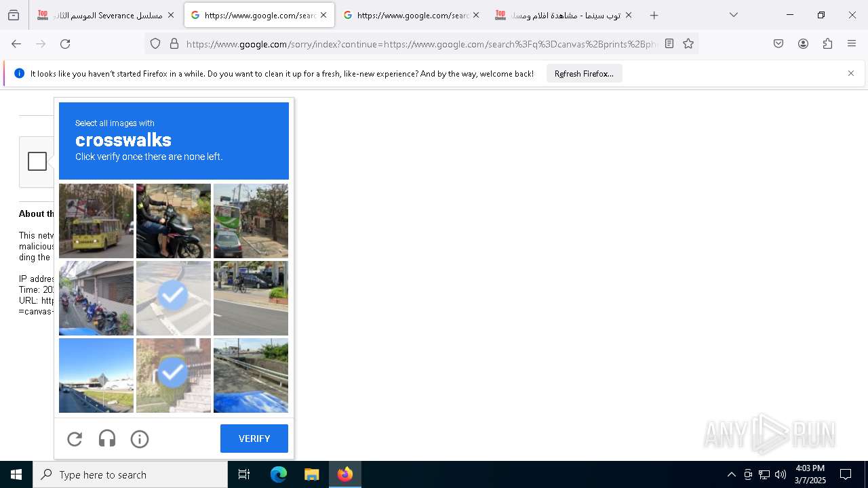Open network status tray icon
The image size is (868, 488).
(764, 474)
